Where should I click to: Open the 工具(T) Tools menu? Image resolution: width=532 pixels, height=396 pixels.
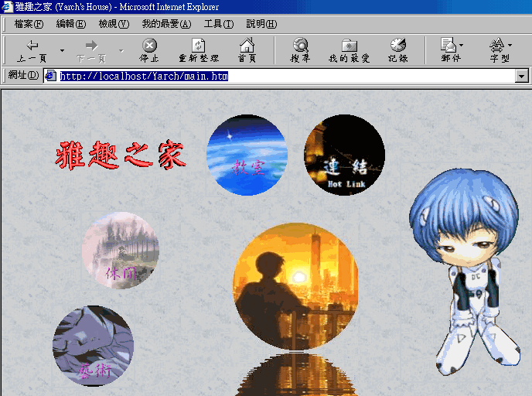(219, 24)
